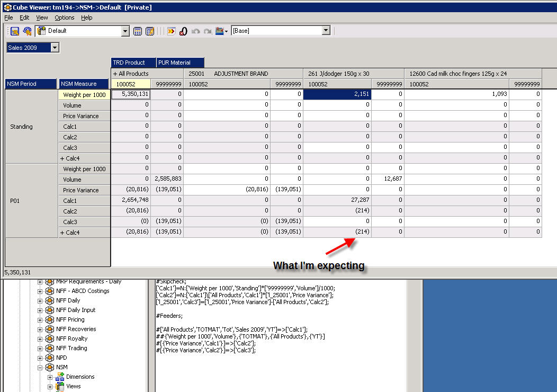Open the File menu
Screen dimensions: 557x392
tap(8, 17)
